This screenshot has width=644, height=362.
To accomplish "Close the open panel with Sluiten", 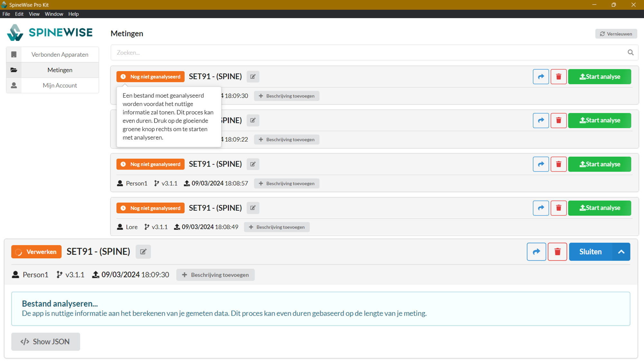I will [591, 252].
